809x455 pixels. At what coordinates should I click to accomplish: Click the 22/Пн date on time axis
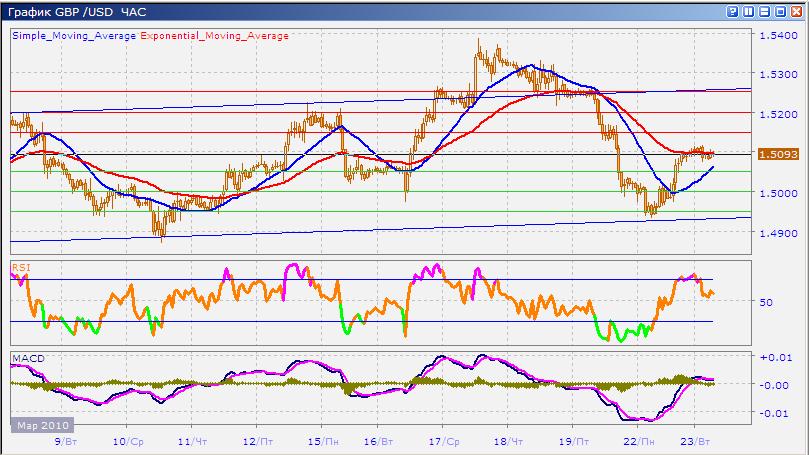point(641,440)
